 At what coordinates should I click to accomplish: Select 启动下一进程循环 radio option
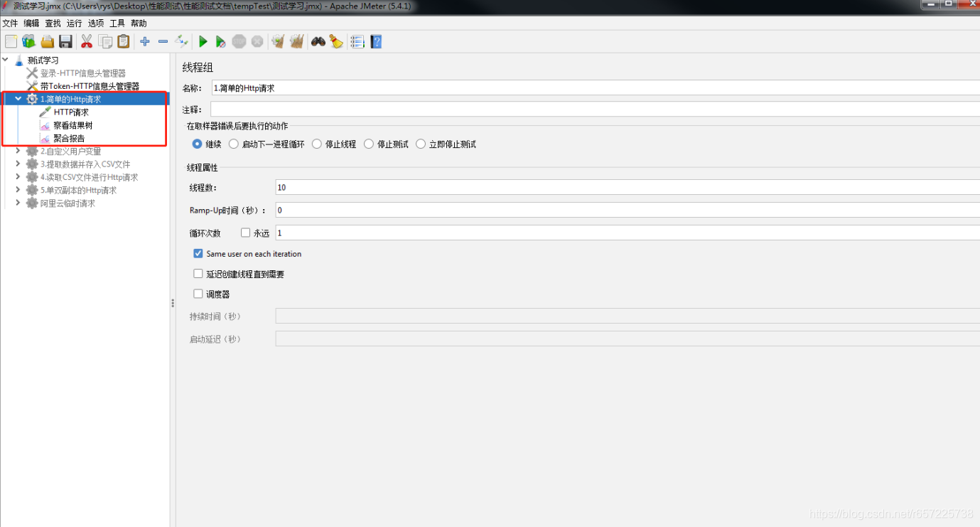coord(234,144)
